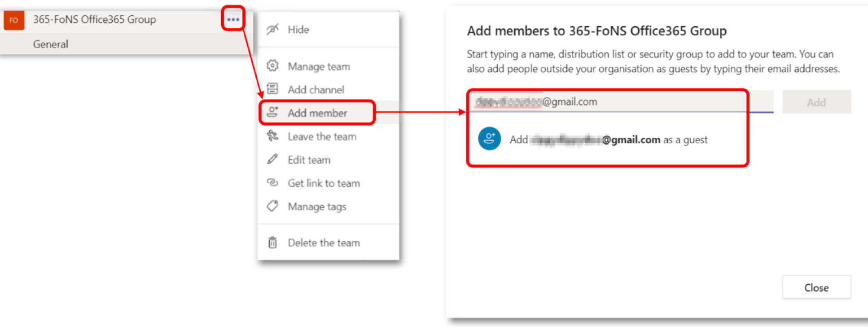Open the team's more options ellipsis menu
This screenshot has height=327, width=868.
[x=233, y=19]
